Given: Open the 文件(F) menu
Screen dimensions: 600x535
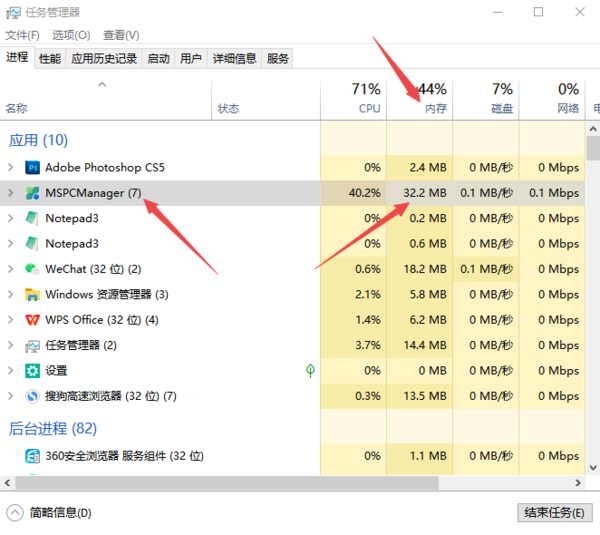Looking at the screenshot, I should pos(23,35).
